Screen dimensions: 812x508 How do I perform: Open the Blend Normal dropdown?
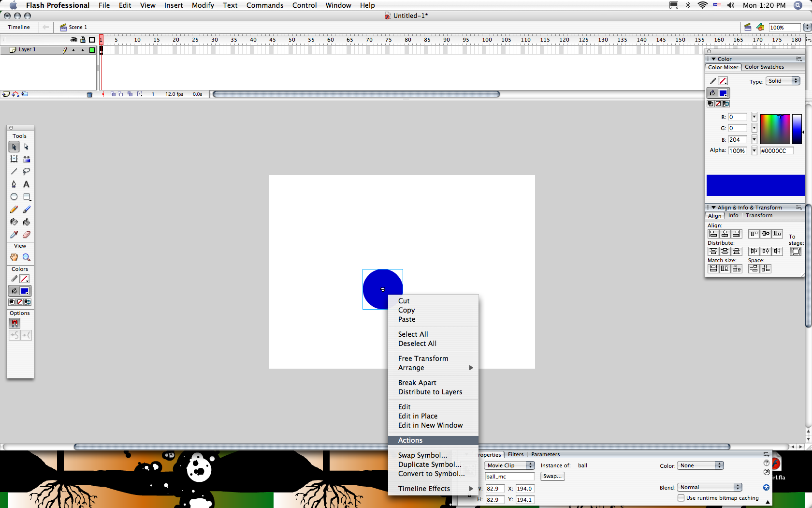710,487
